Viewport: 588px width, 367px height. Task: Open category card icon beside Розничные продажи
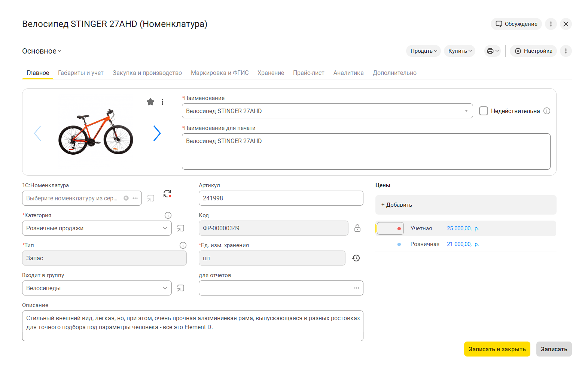click(x=181, y=228)
